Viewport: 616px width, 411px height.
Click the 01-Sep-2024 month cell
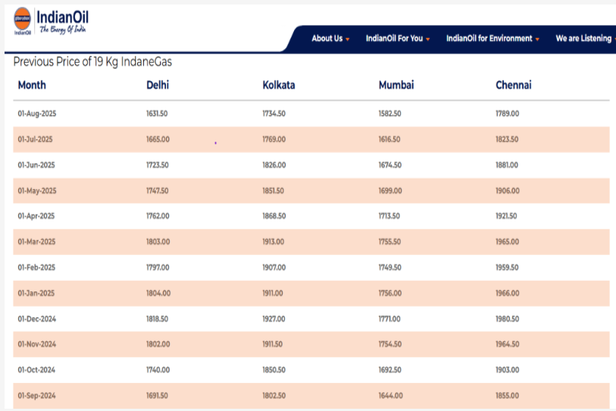click(x=37, y=396)
